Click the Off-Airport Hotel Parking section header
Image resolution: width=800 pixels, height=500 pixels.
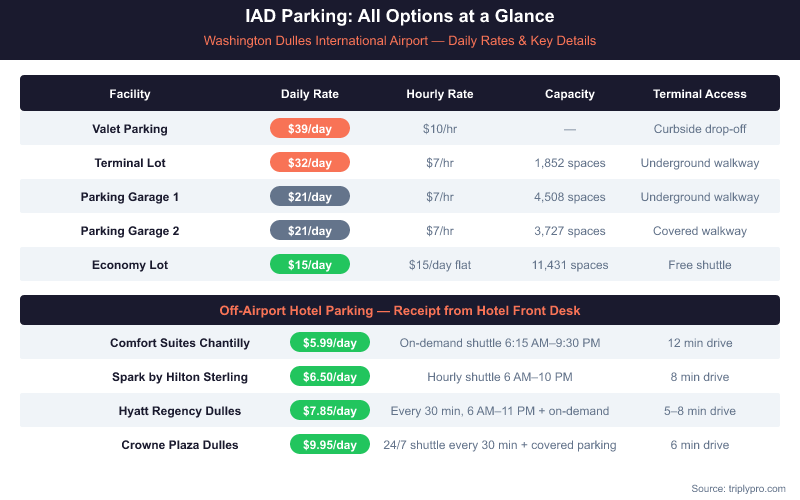[x=400, y=311]
